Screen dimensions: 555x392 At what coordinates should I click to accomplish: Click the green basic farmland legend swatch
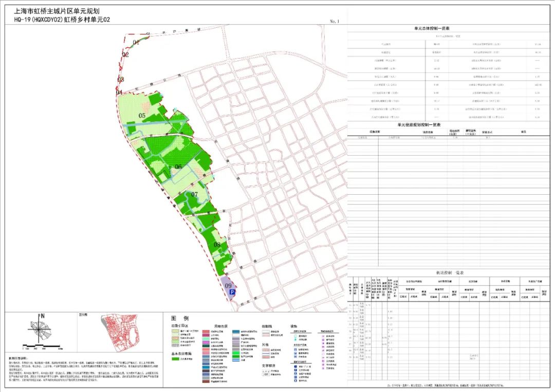(x=175, y=359)
